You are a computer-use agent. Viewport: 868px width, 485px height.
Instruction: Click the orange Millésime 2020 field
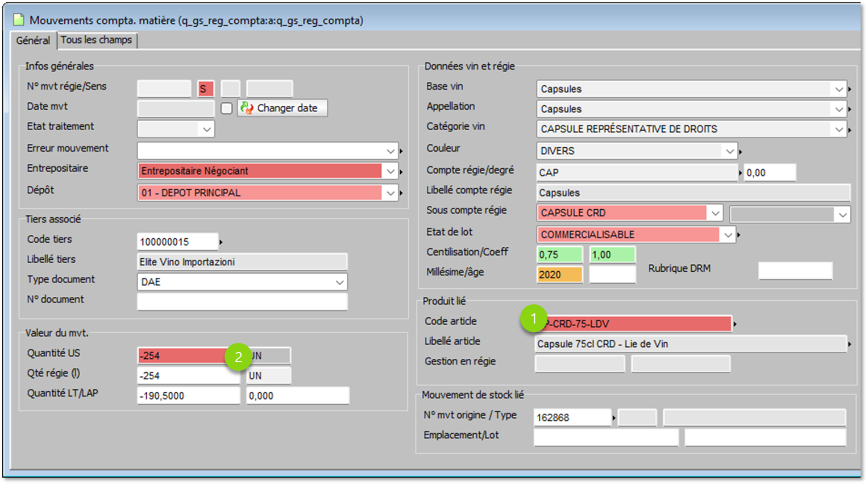pos(559,275)
